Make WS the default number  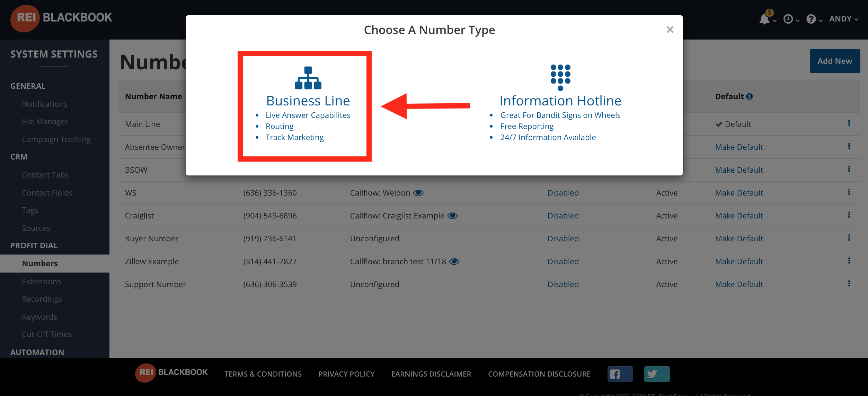pos(739,193)
